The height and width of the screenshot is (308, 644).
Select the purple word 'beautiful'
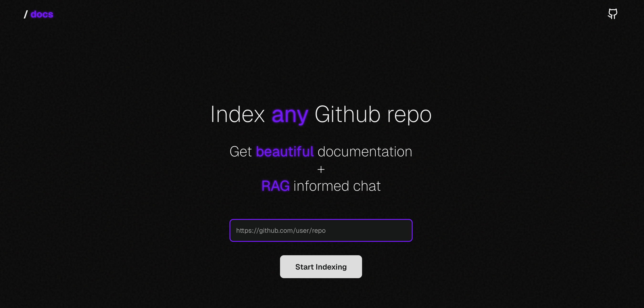point(285,151)
